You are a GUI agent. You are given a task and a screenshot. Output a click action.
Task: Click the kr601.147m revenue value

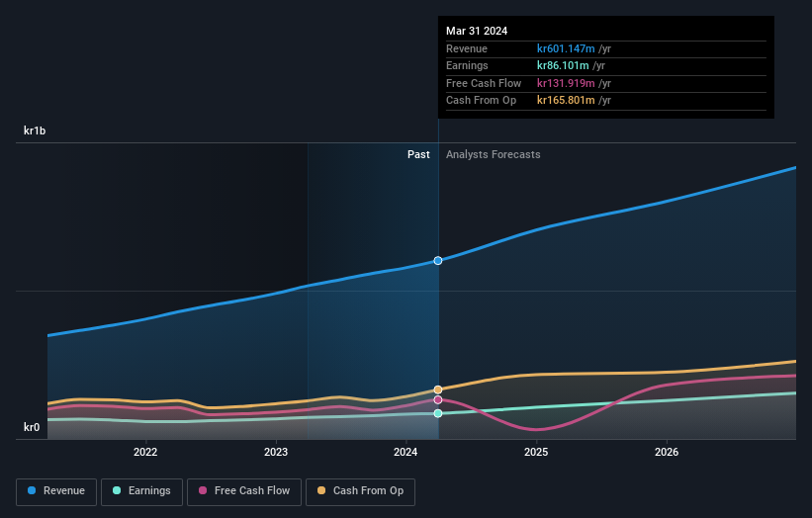(x=566, y=48)
